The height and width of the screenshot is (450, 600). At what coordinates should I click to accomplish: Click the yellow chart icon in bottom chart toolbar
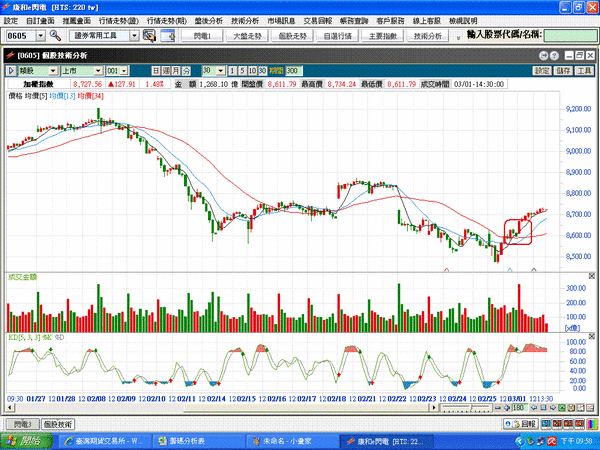coord(571,408)
